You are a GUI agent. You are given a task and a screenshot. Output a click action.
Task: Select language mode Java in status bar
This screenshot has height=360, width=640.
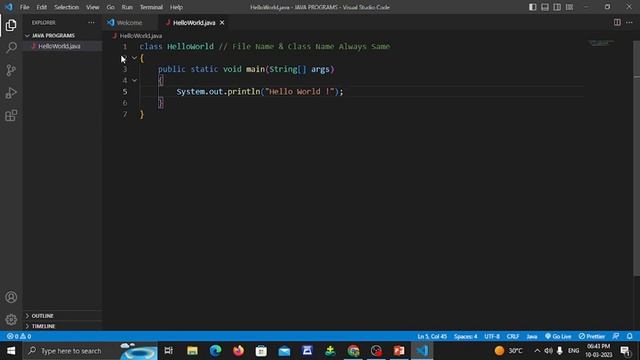[x=531, y=336]
